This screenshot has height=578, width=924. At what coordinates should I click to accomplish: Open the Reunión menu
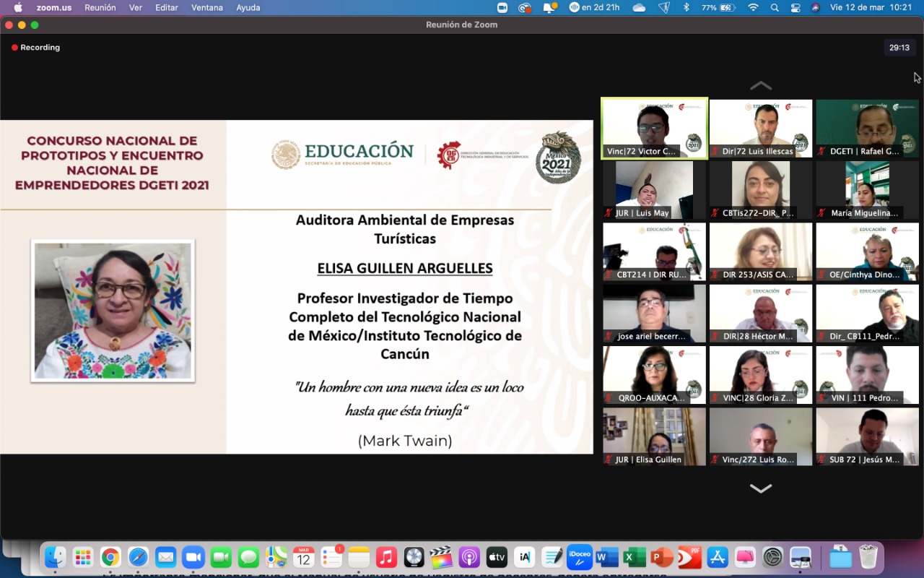point(100,7)
